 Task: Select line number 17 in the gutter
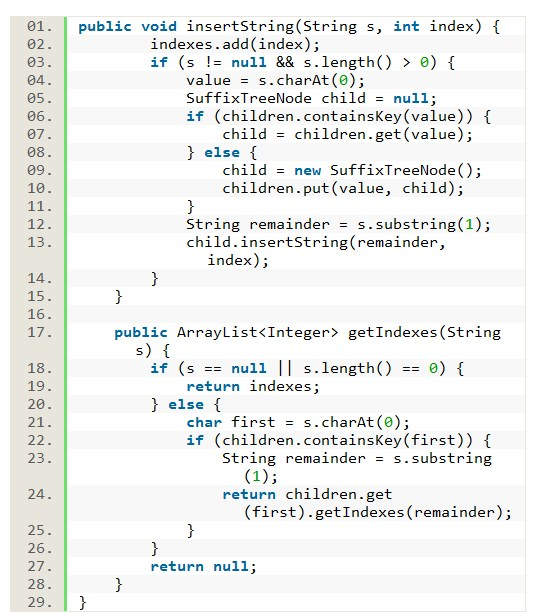click(39, 333)
